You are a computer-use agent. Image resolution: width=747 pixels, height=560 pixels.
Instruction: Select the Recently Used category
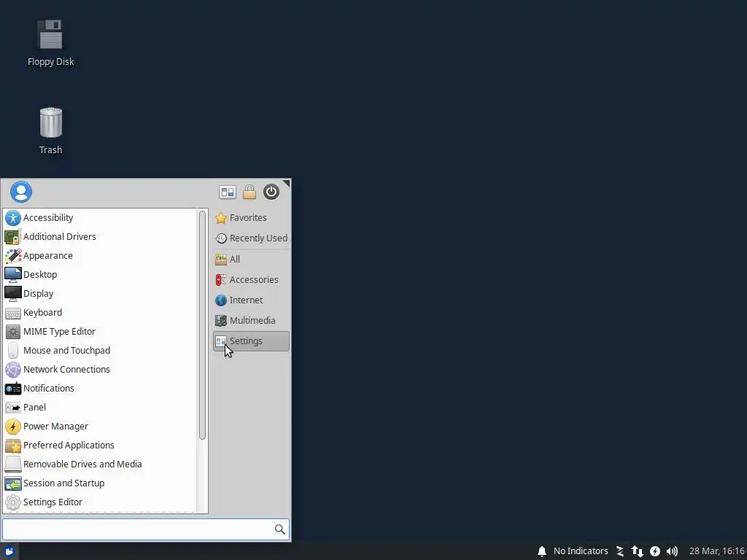(251, 238)
